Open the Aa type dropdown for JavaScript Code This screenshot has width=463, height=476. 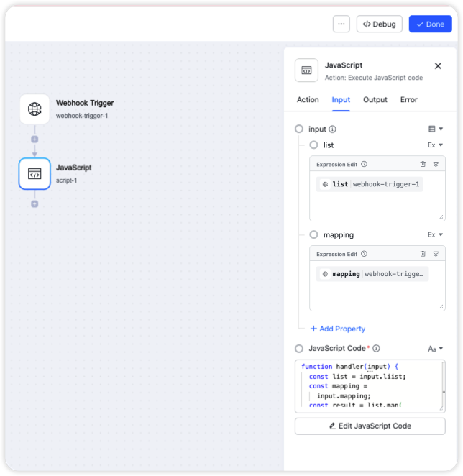436,349
